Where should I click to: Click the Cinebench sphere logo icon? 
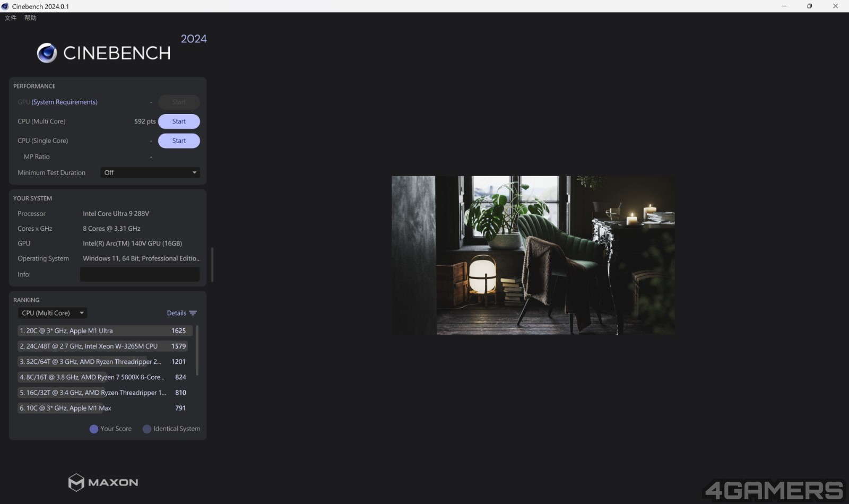point(47,53)
